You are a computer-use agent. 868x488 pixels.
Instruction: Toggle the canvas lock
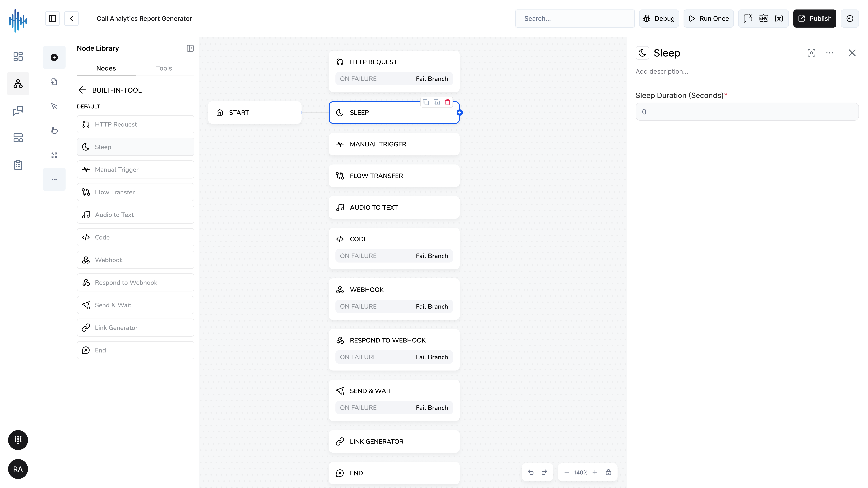coord(609,472)
